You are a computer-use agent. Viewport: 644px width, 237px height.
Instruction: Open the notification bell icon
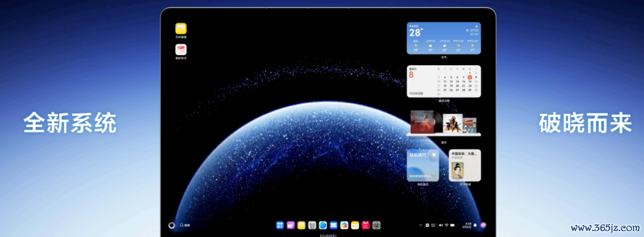[475, 225]
